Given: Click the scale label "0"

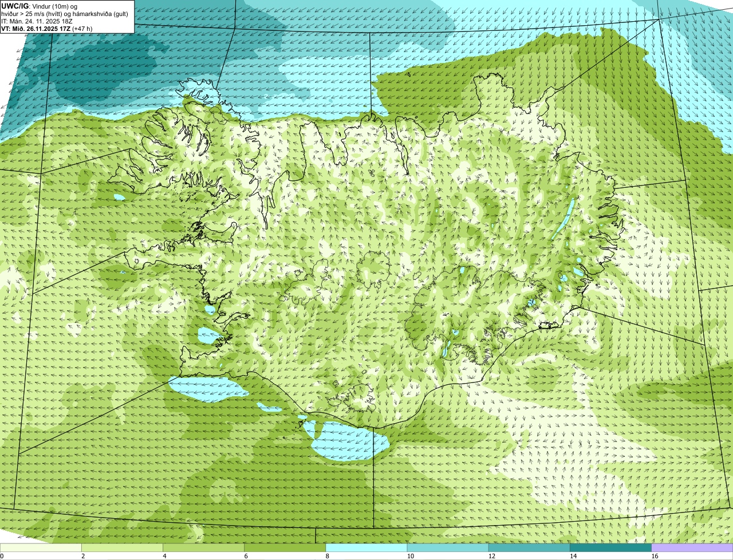Looking at the screenshot, I should (2, 556).
